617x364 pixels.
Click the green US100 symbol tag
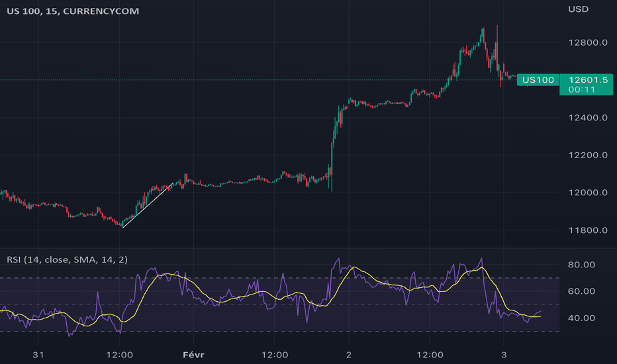(x=538, y=80)
